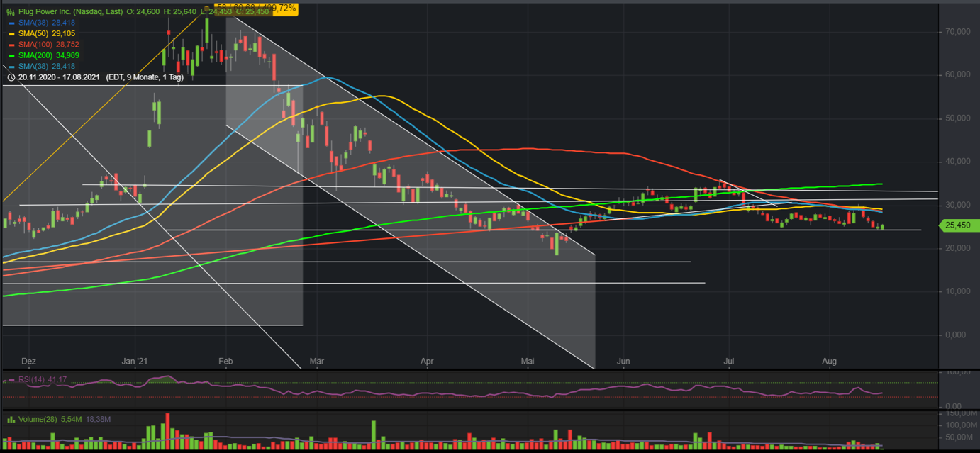Click the Mai label on the time axis

click(x=527, y=362)
